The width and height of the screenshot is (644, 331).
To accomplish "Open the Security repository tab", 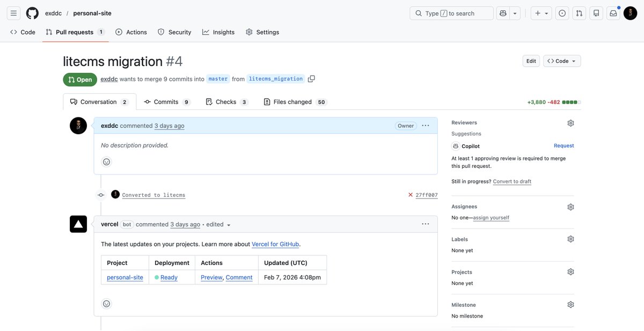I will pos(174,32).
